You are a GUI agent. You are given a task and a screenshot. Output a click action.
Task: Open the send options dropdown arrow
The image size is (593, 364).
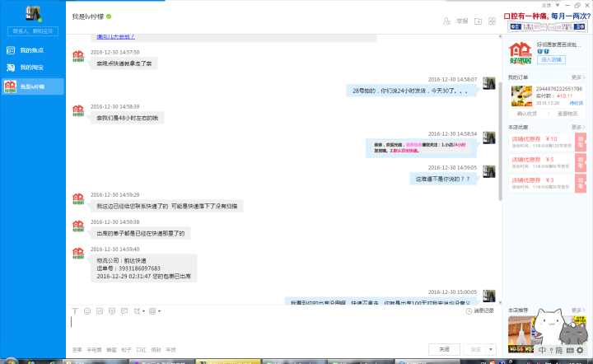pos(491,349)
